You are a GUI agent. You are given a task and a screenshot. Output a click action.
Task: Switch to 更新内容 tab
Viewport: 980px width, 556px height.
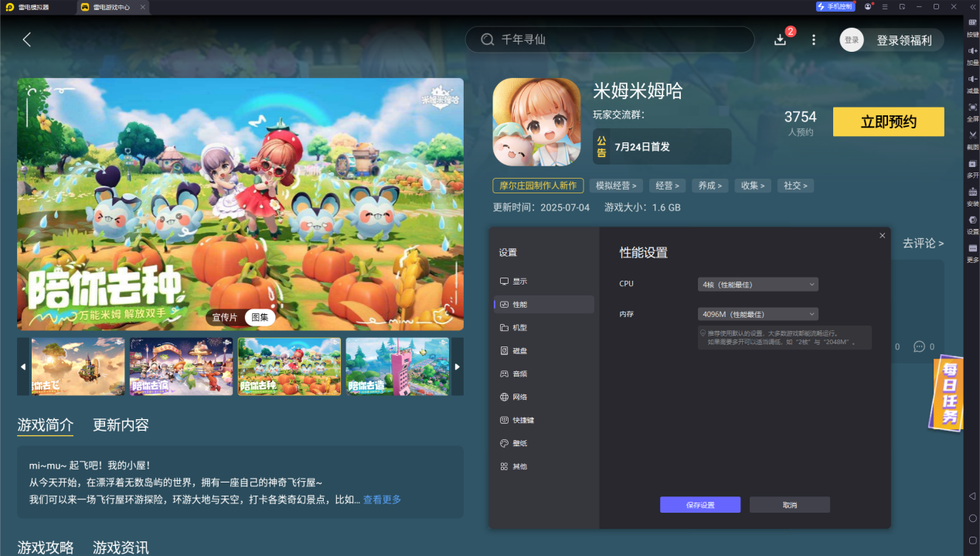point(121,425)
